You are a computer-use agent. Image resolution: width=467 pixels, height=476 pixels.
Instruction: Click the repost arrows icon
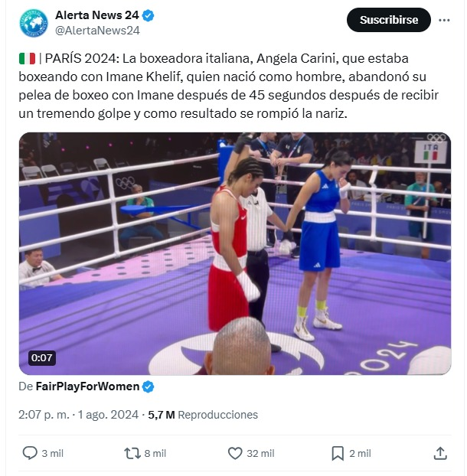point(132,454)
